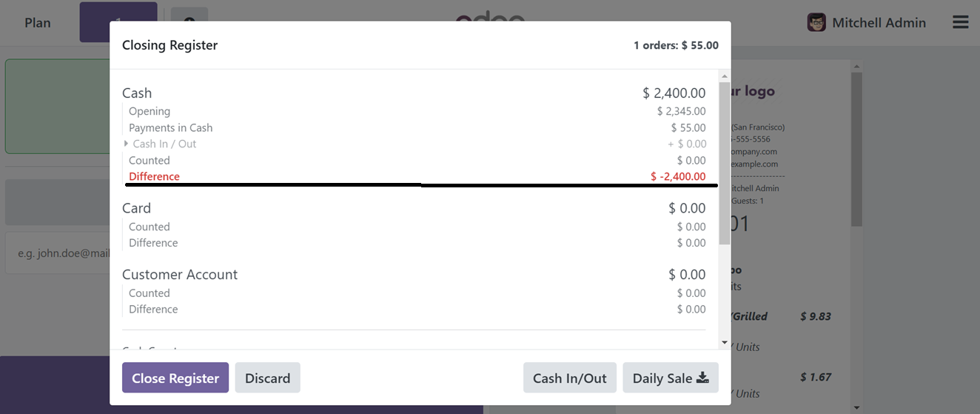This screenshot has width=980, height=414.
Task: Click the Card Counted amount
Action: click(x=691, y=227)
